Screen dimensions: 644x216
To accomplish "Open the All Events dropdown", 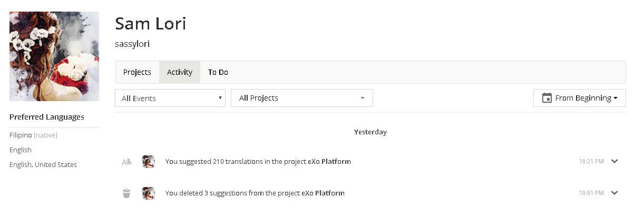I will pyautogui.click(x=170, y=98).
